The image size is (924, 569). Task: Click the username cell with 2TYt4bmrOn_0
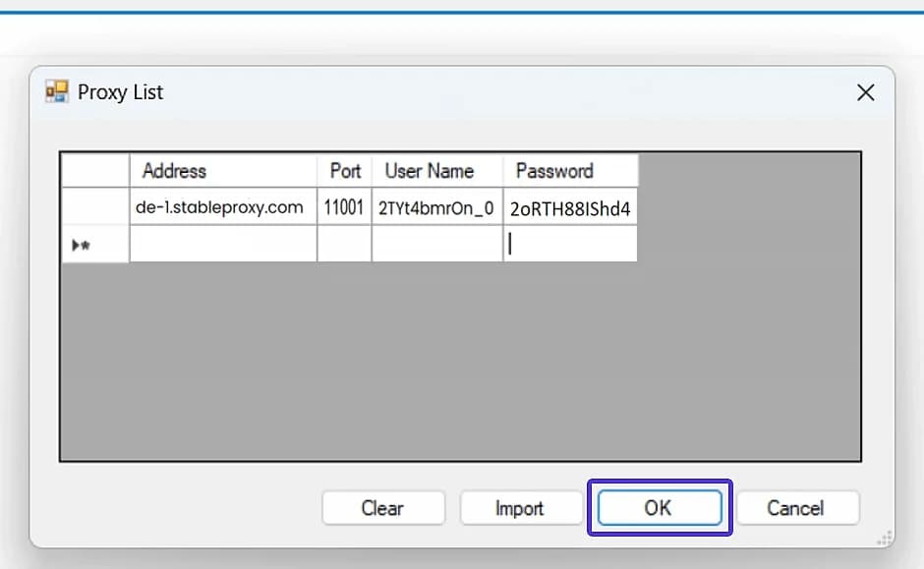tap(435, 207)
